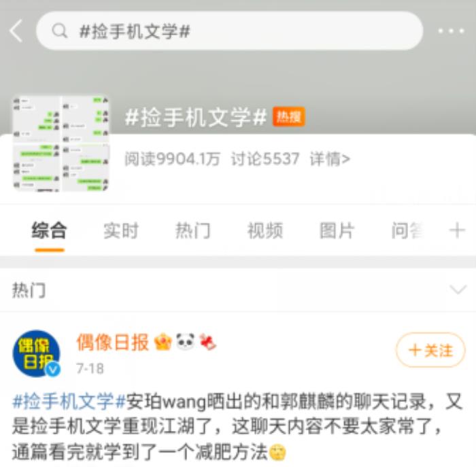Follow 偶像日报 with +关注 button
The image size is (476, 467).
[x=430, y=350]
